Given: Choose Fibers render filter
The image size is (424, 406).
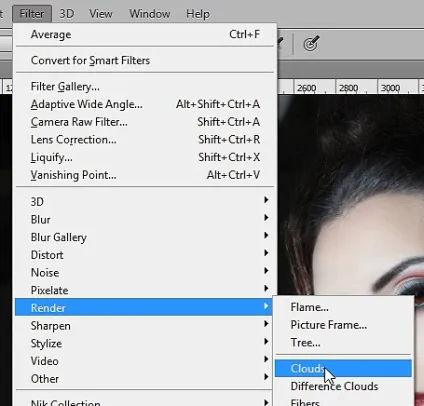Looking at the screenshot, I should click(x=343, y=401).
